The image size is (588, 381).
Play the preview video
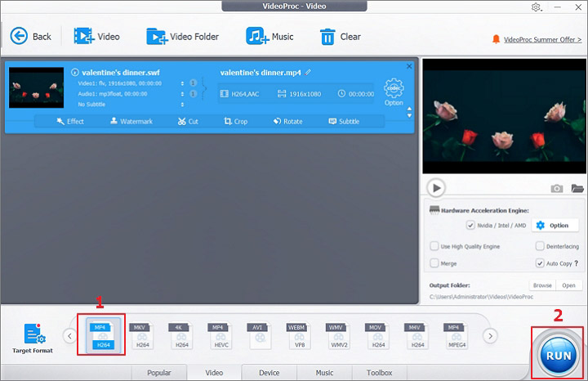[436, 188]
